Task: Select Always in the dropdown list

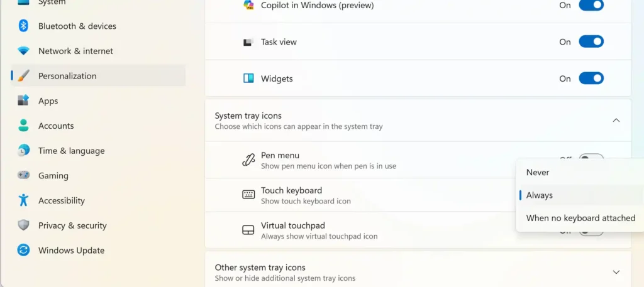Action: pyautogui.click(x=579, y=195)
